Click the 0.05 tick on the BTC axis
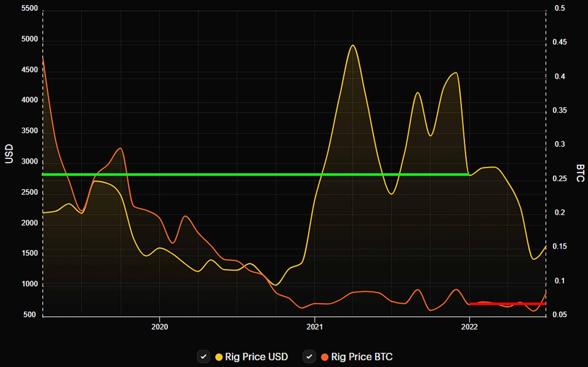The width and height of the screenshot is (588, 367). 560,315
